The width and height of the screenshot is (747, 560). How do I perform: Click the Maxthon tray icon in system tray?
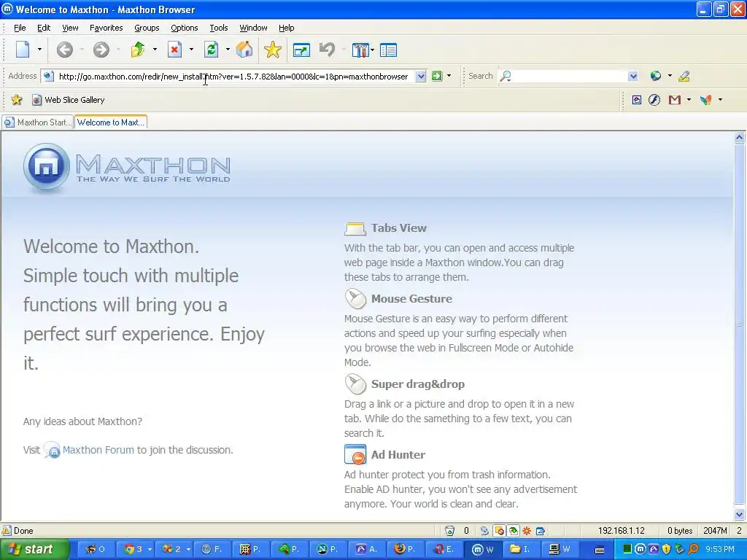click(640, 549)
